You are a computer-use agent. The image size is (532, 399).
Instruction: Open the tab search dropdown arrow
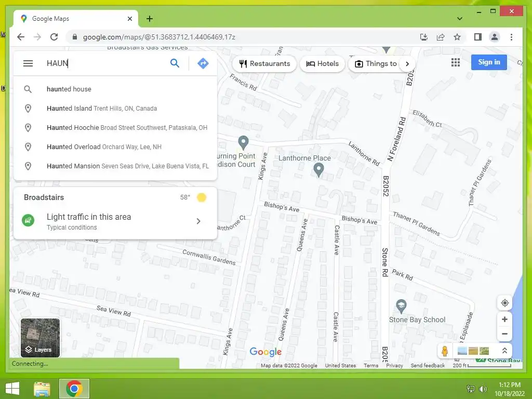(460, 19)
